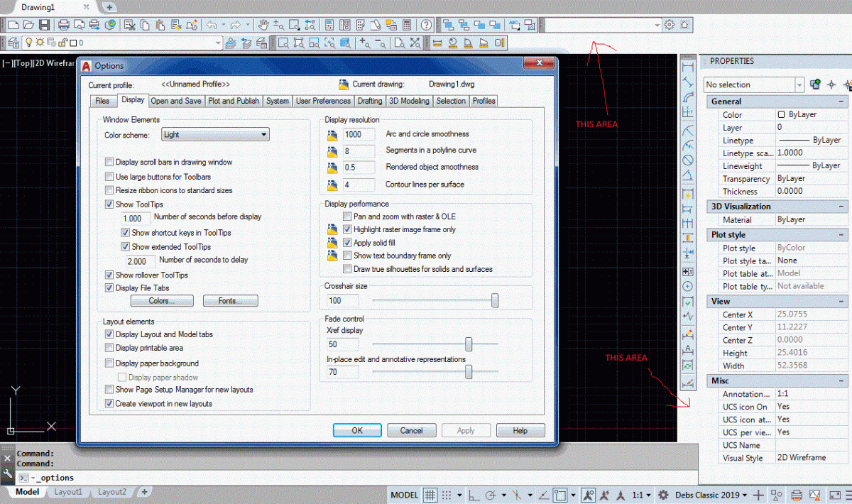Click the Arc and circle smoothness field
The image size is (852, 504).
coord(359,134)
